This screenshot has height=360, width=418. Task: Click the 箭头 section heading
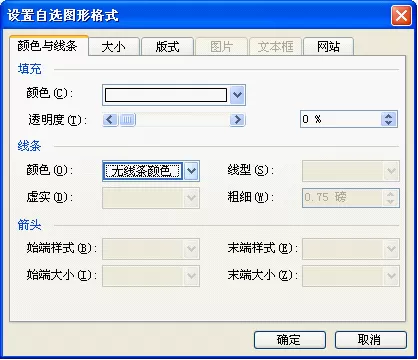coord(29,225)
